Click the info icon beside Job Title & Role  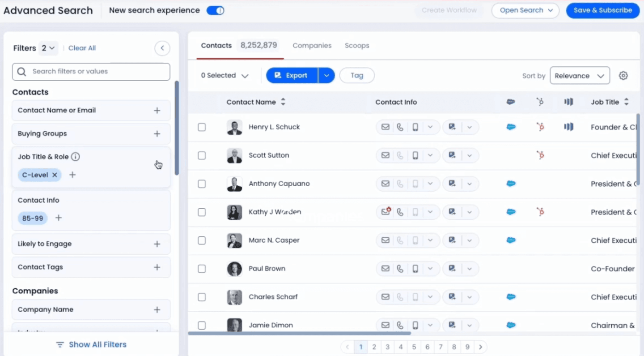76,157
